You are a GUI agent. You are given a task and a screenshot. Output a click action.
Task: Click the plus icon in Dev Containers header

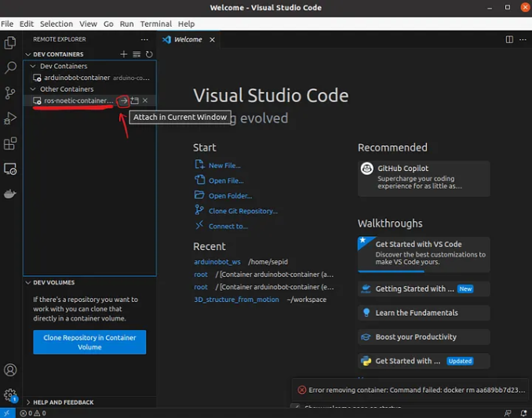[x=124, y=54]
